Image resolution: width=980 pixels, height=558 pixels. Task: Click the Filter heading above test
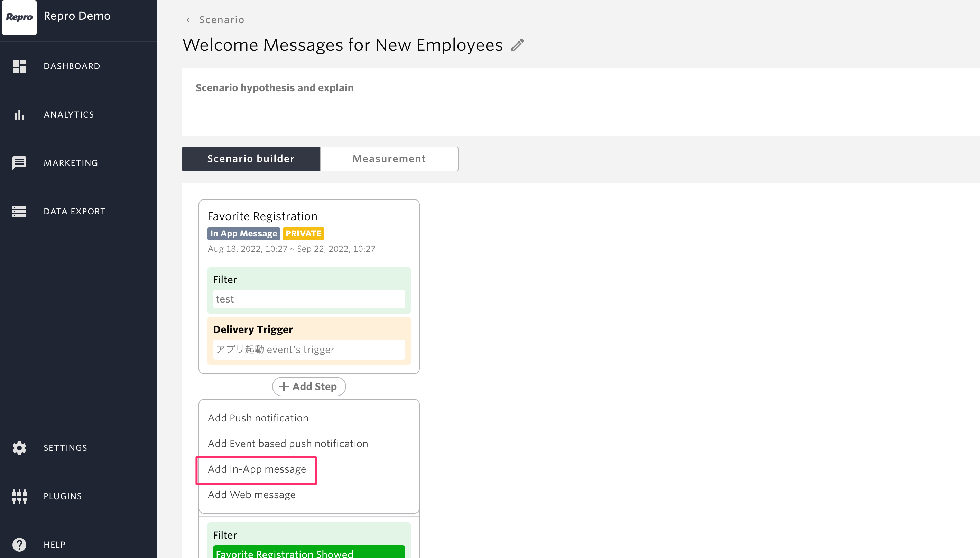pyautogui.click(x=225, y=280)
